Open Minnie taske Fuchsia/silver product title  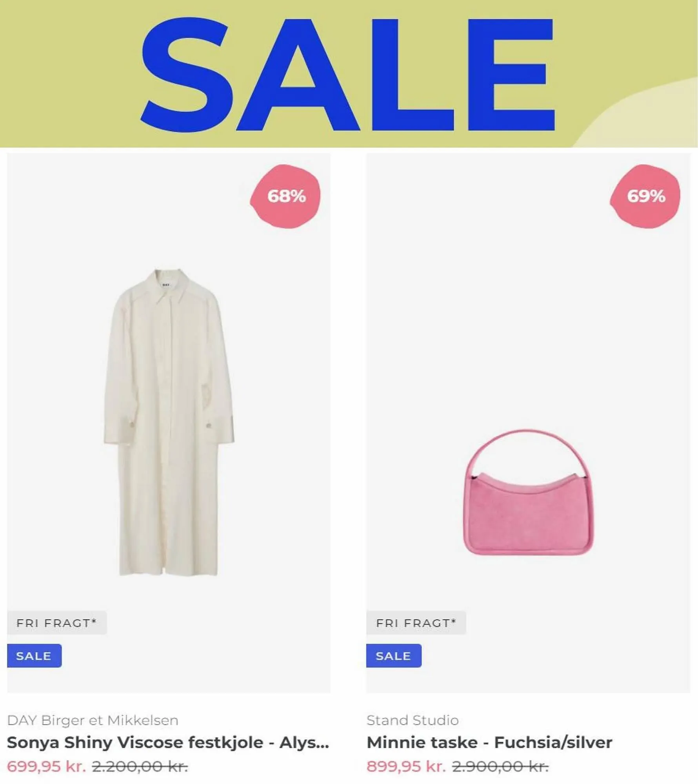489,743
